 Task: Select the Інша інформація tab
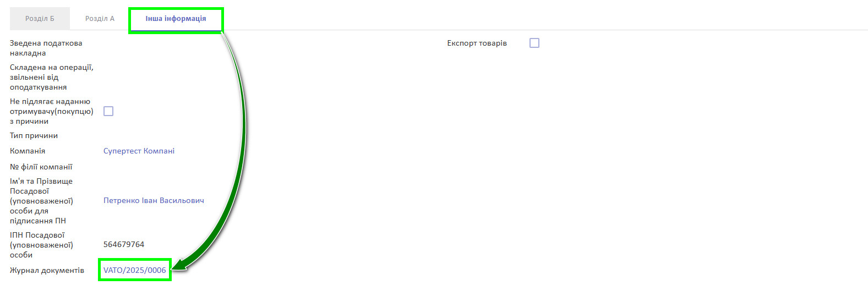[176, 19]
